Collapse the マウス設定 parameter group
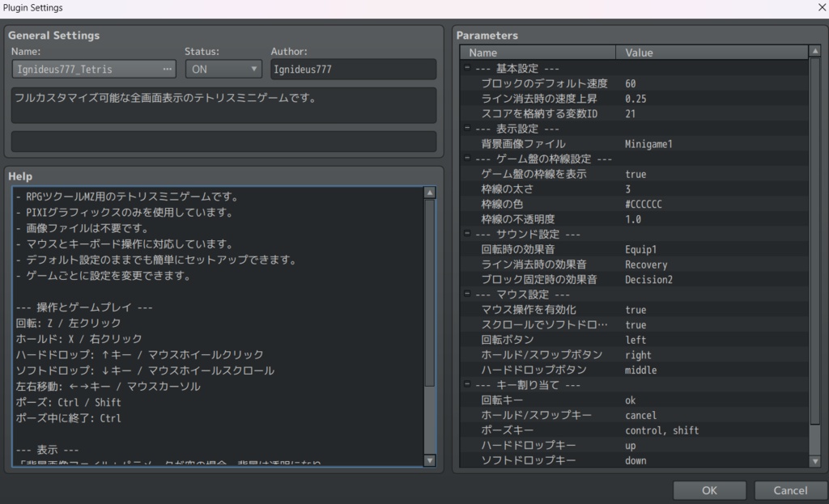Screen dimensions: 829x504 click(466, 294)
